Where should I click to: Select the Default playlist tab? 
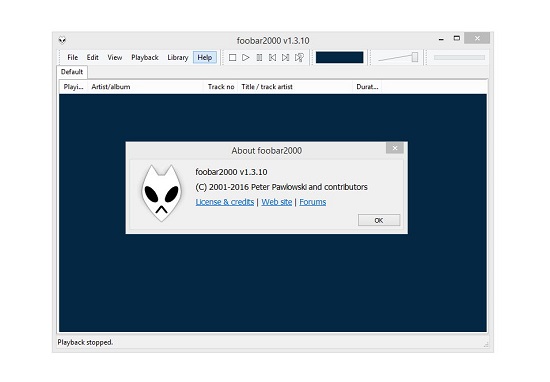click(x=72, y=72)
